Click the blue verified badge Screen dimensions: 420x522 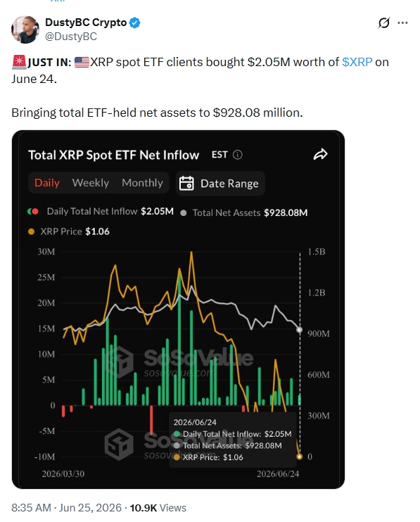[135, 23]
